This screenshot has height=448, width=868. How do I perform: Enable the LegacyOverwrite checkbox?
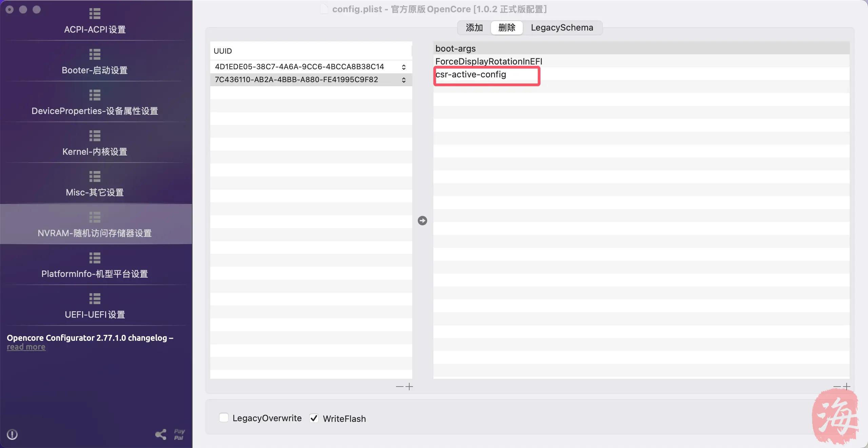click(x=224, y=418)
